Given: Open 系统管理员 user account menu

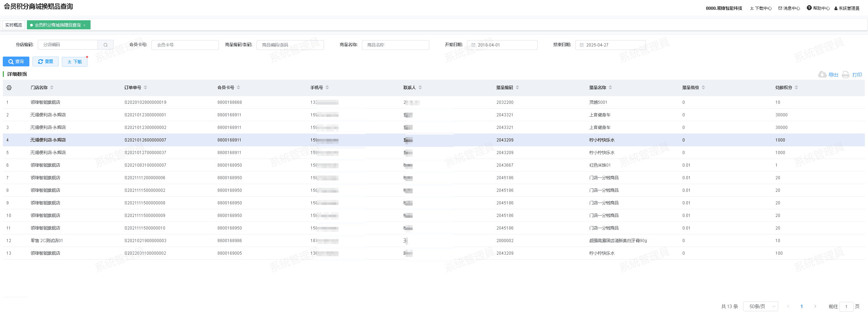Looking at the screenshot, I should point(847,8).
